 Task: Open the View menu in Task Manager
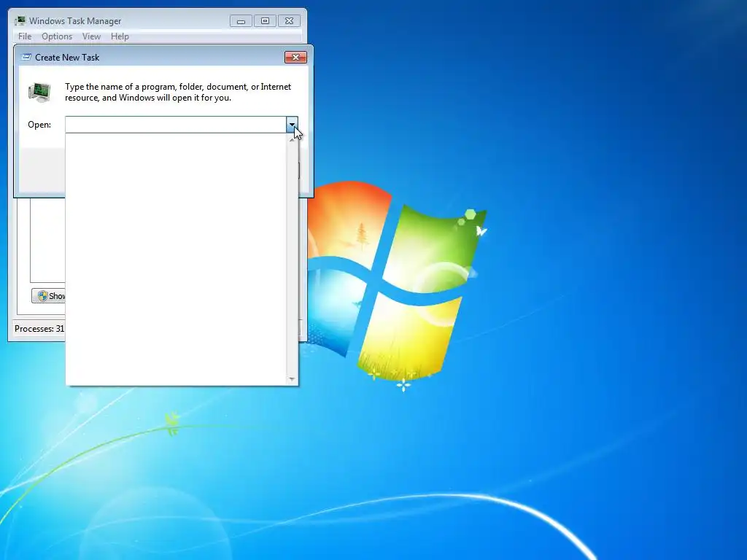coord(91,36)
